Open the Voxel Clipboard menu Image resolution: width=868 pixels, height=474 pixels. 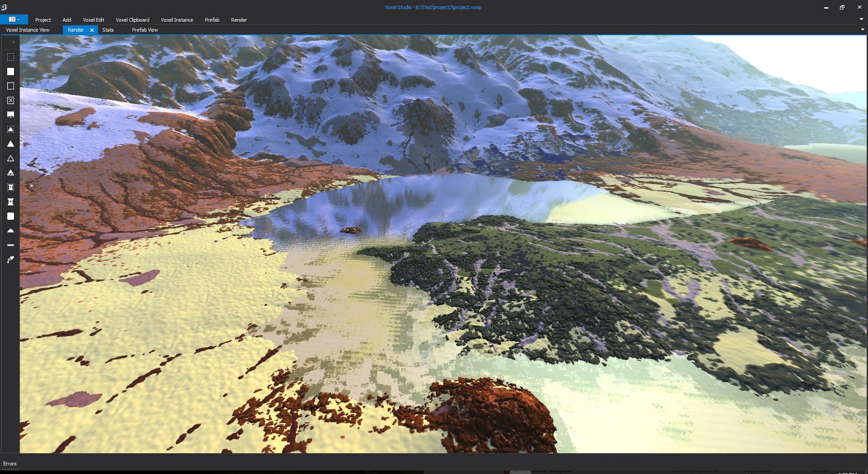pos(132,20)
